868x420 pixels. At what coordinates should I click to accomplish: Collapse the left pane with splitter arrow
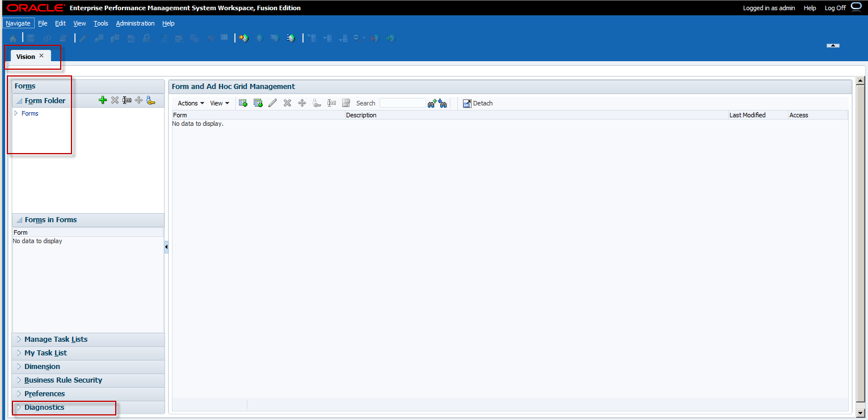(166, 247)
